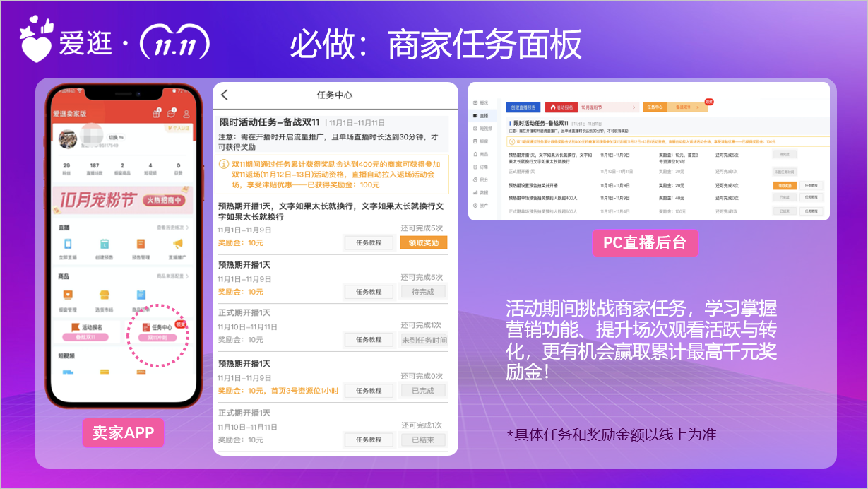The height and width of the screenshot is (489, 868).
Task: Click the blue 创建直播预告 button in PC backend
Action: [x=523, y=107]
